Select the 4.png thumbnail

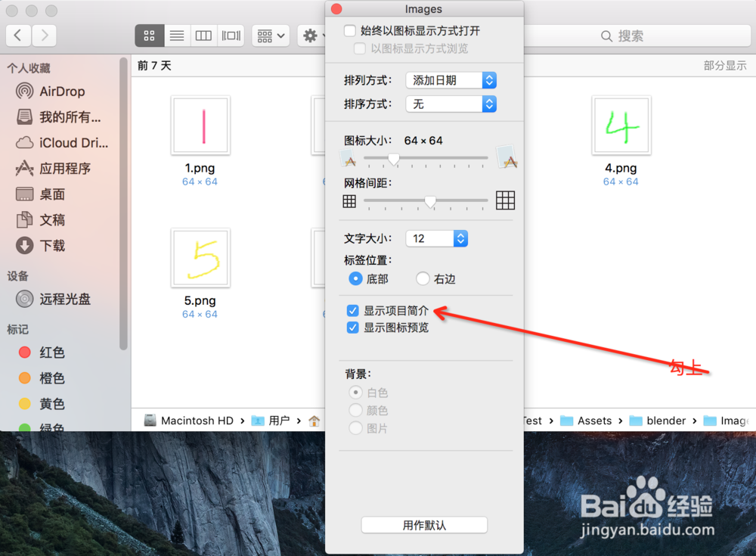pos(621,126)
